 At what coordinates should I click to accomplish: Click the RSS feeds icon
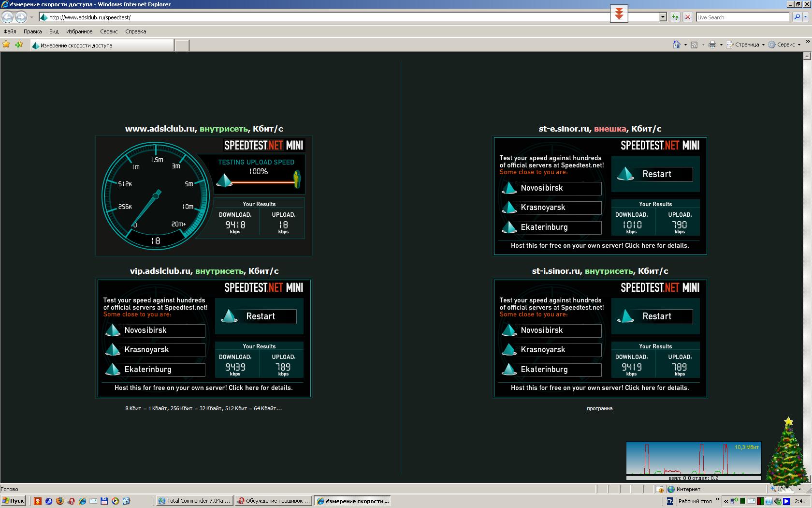tap(694, 45)
